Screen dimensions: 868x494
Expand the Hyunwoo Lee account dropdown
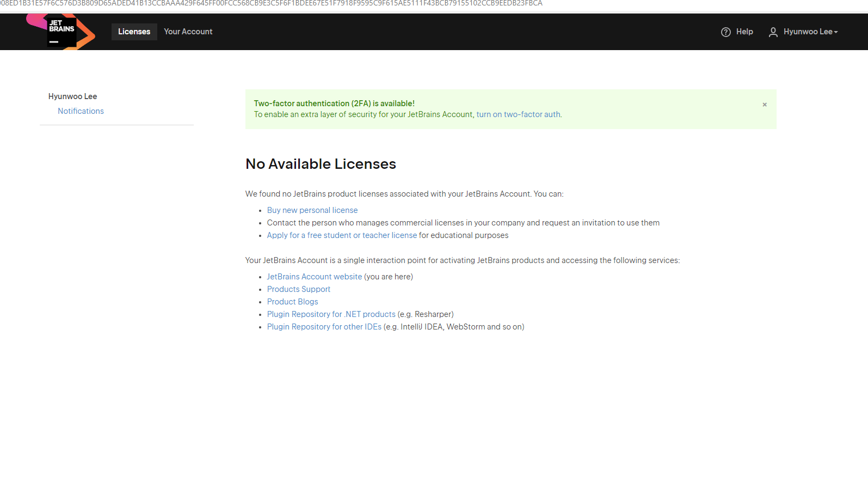point(810,32)
